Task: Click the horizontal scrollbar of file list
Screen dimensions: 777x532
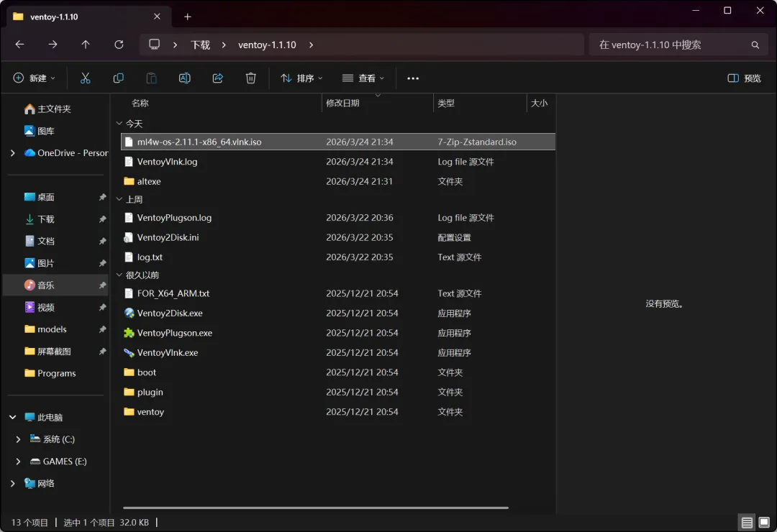Action: click(316, 508)
